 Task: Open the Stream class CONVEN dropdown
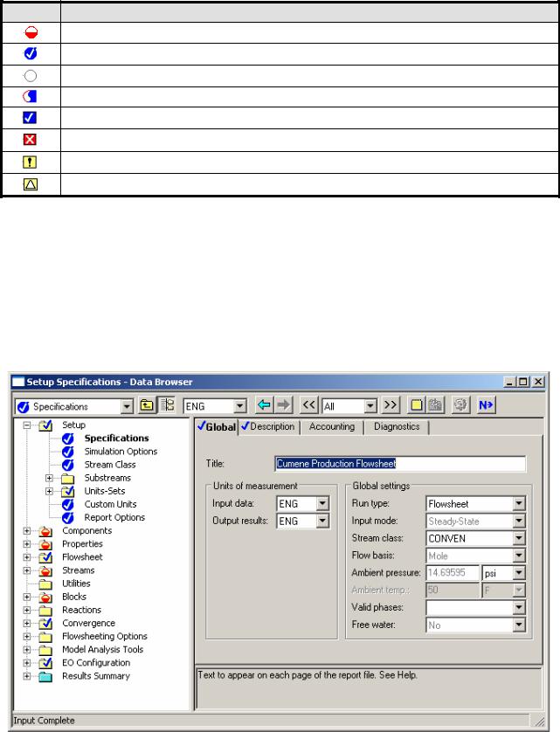pyautogui.click(x=519, y=538)
